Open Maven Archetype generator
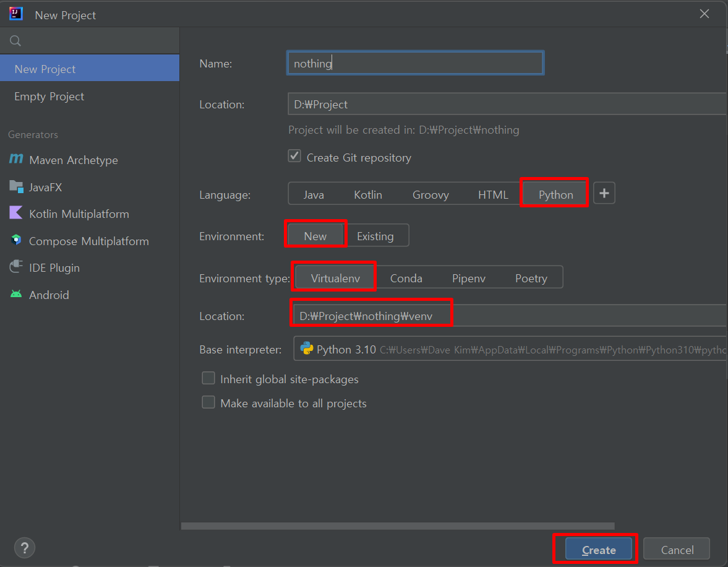This screenshot has height=567, width=728. click(x=90, y=160)
